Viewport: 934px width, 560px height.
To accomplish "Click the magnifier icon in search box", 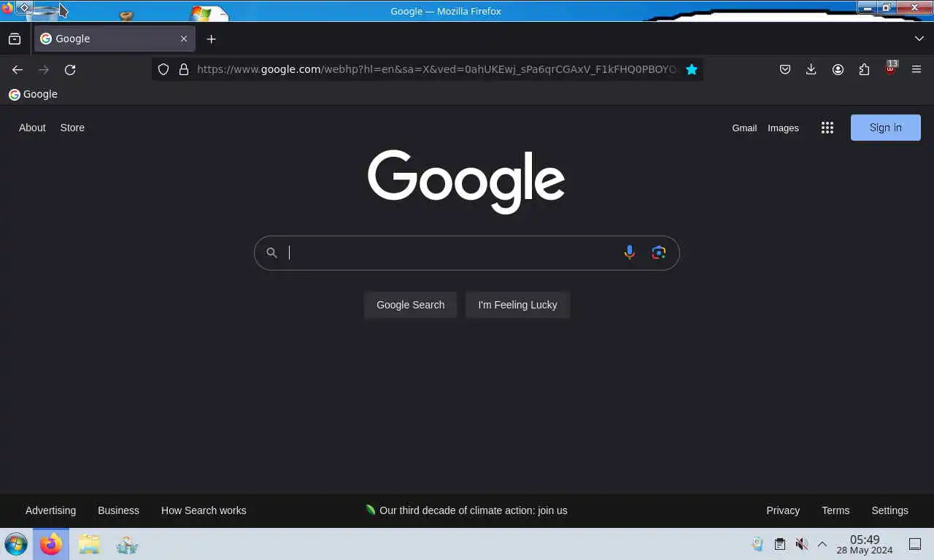I will pyautogui.click(x=271, y=253).
